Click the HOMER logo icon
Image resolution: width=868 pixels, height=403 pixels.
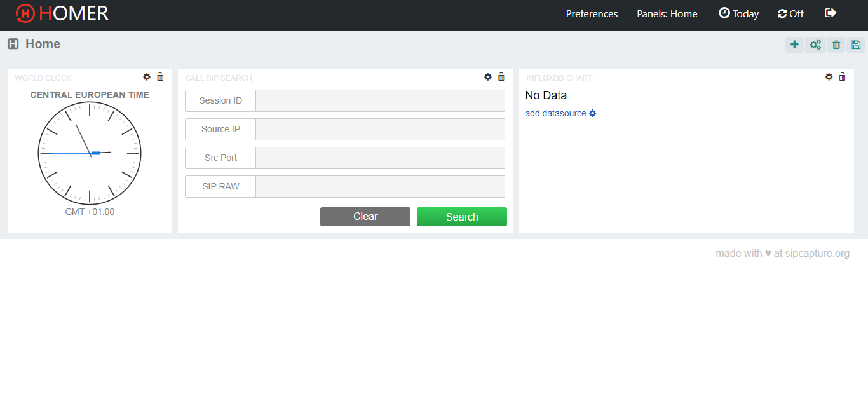(x=25, y=13)
